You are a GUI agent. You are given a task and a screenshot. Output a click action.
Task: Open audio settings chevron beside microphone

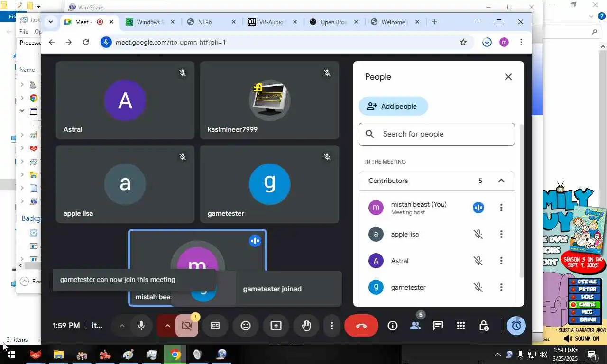(x=122, y=326)
